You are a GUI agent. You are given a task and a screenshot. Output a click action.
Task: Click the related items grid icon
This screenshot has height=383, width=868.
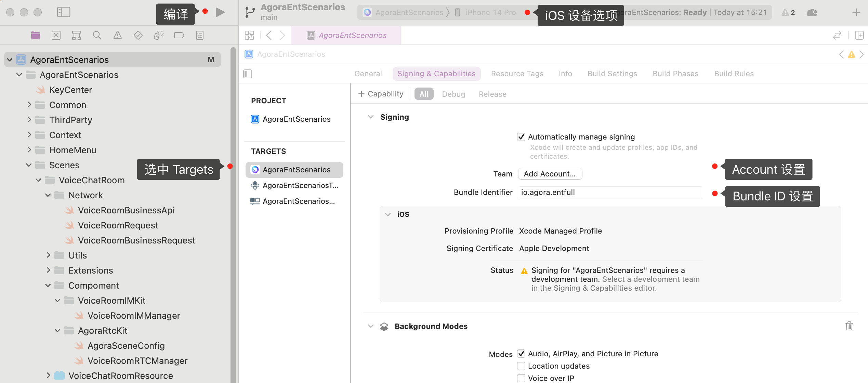click(x=249, y=35)
